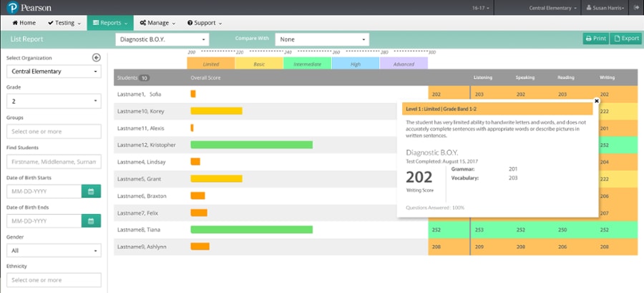Export the list report

point(625,39)
